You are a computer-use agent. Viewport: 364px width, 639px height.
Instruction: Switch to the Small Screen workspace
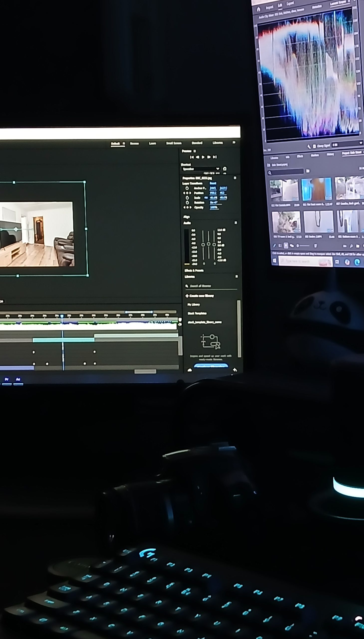point(174,143)
